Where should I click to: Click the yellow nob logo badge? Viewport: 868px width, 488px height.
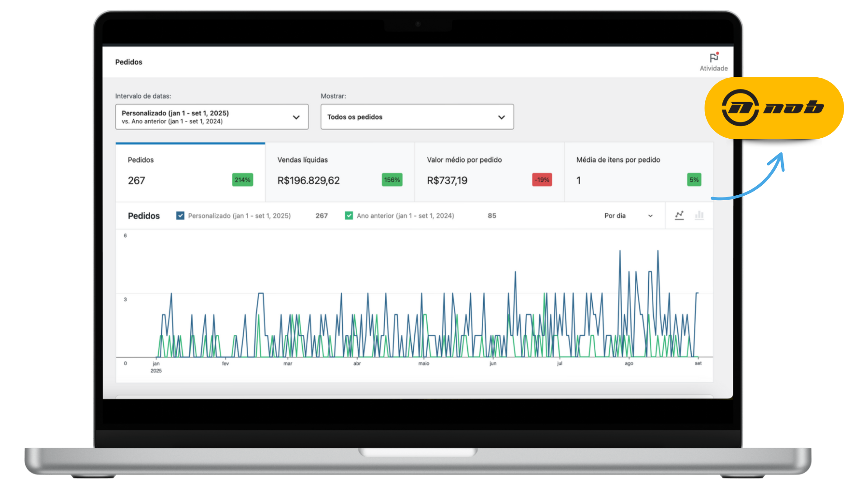click(774, 108)
